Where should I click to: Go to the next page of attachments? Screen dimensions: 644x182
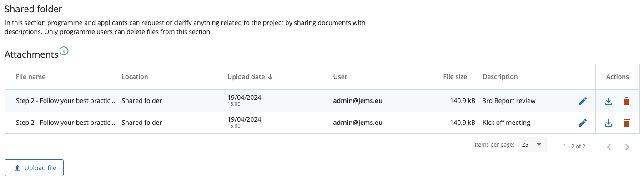(x=627, y=147)
